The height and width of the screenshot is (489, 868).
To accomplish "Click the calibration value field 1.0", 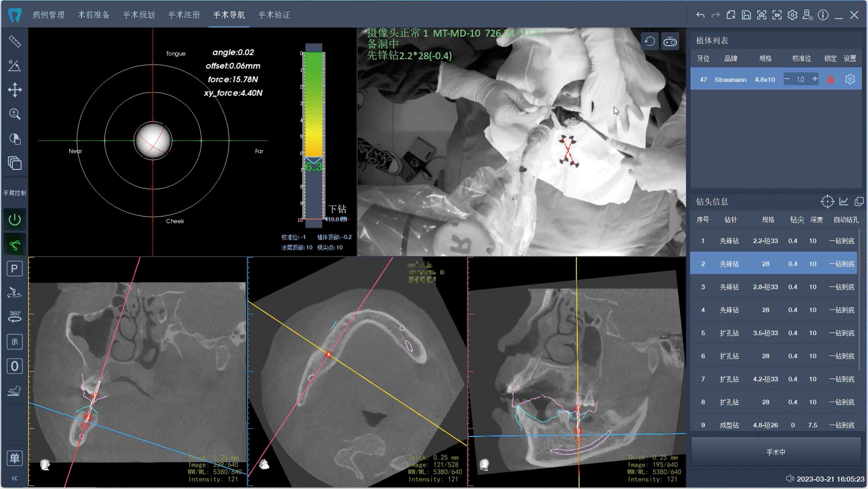I will pos(801,79).
